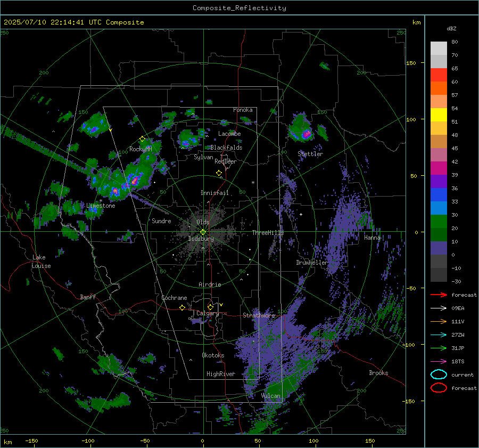Viewport: 479px width, 448px height.
Task: Click the RedDeer city label
Action: pyautogui.click(x=226, y=161)
